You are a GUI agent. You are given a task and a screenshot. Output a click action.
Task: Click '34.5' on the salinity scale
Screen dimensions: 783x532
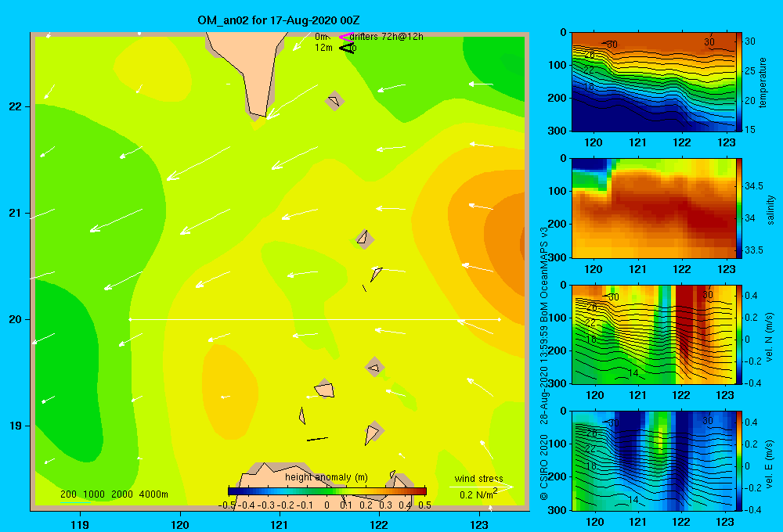[753, 186]
